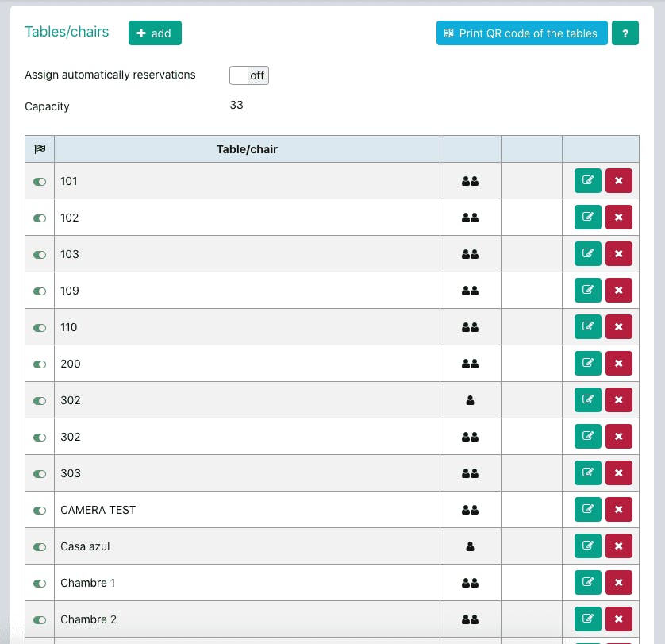Image resolution: width=665 pixels, height=644 pixels.
Task: Click the Table/chair column header
Action: tap(247, 149)
